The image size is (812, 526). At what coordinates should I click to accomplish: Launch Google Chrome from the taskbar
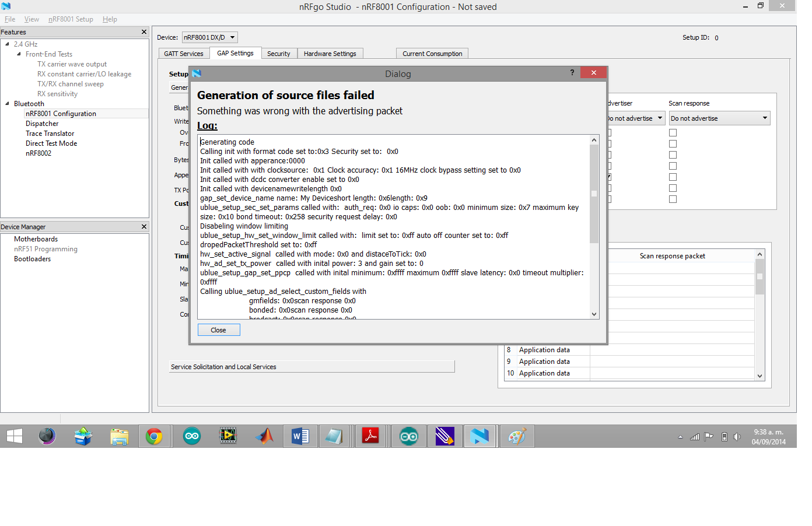click(154, 436)
